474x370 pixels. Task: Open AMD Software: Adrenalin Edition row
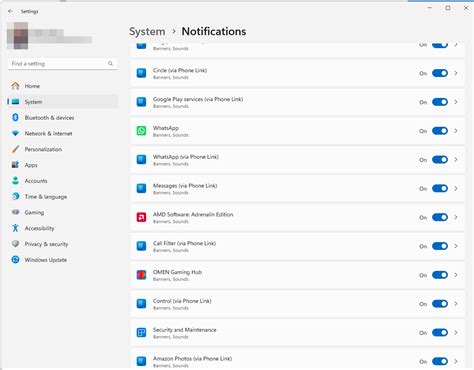(297, 217)
